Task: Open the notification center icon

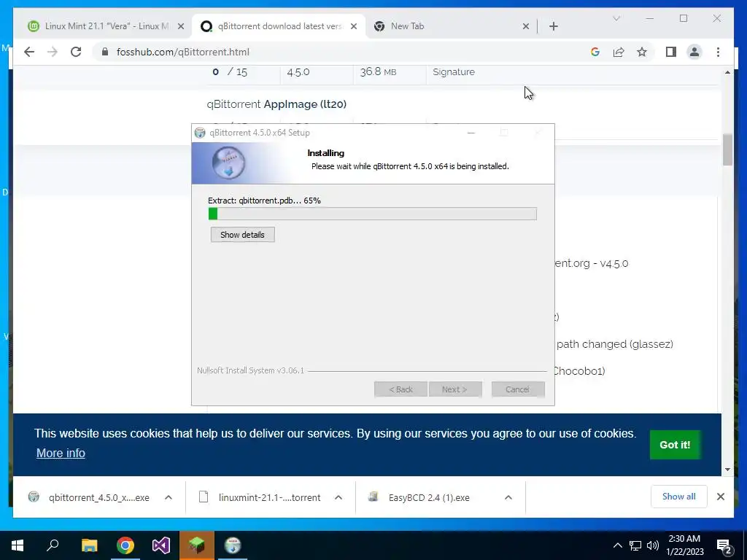Action: (x=724, y=546)
